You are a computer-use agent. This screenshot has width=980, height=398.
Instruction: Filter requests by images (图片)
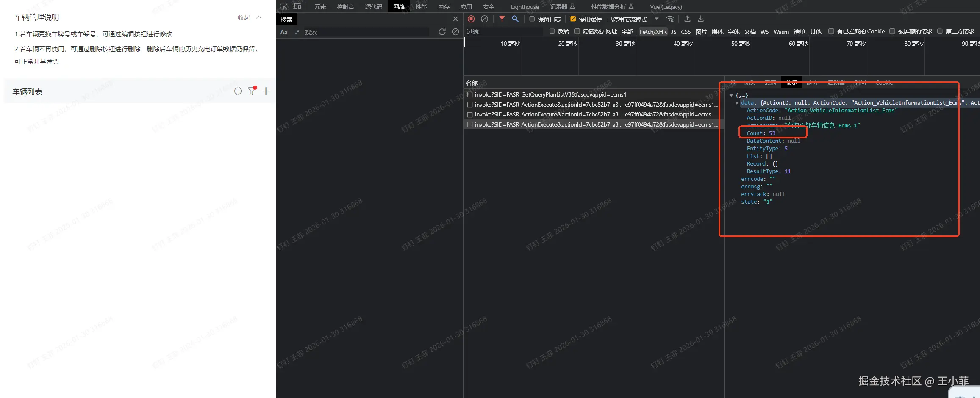[701, 32]
